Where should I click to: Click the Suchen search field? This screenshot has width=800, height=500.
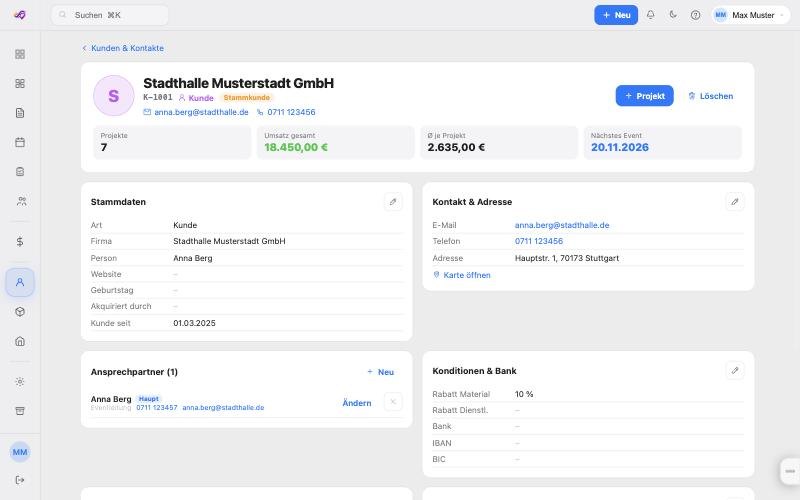point(110,15)
